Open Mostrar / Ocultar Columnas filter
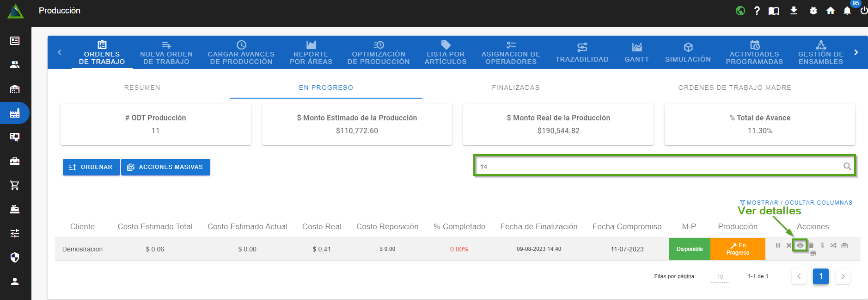 point(796,203)
